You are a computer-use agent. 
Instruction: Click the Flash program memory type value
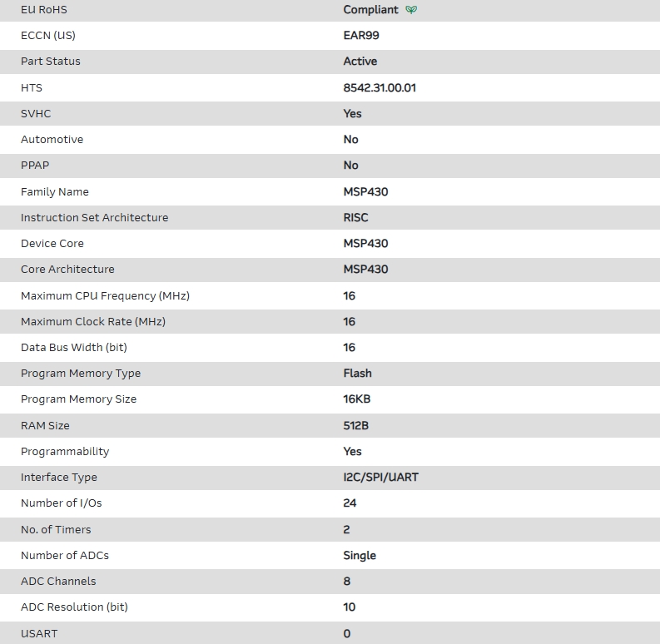357,374
